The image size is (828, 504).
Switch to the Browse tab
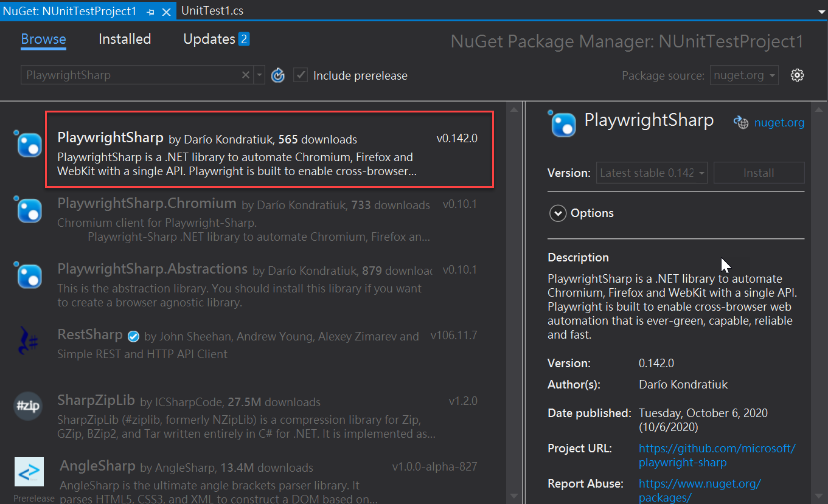43,39
